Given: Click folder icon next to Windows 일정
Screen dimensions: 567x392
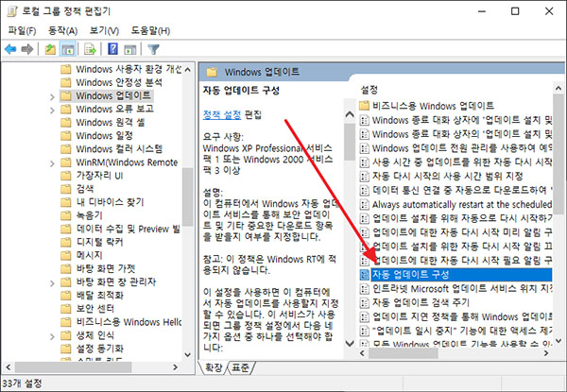Looking at the screenshot, I should point(65,136).
